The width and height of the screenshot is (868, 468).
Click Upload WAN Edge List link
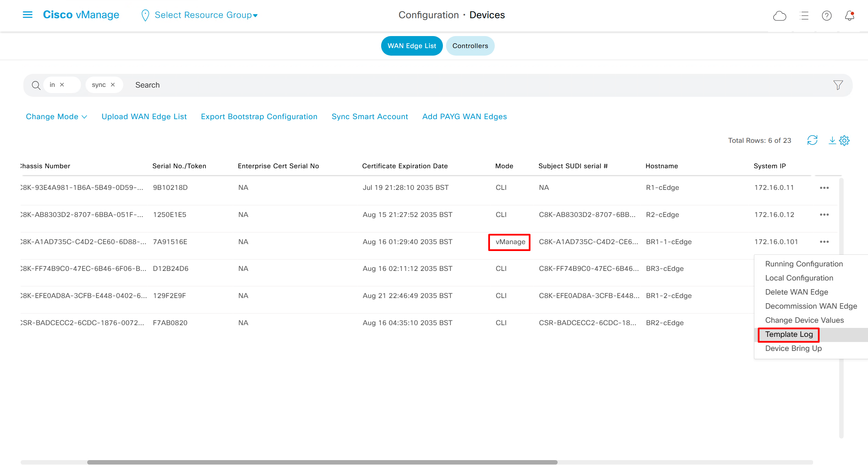pos(144,117)
